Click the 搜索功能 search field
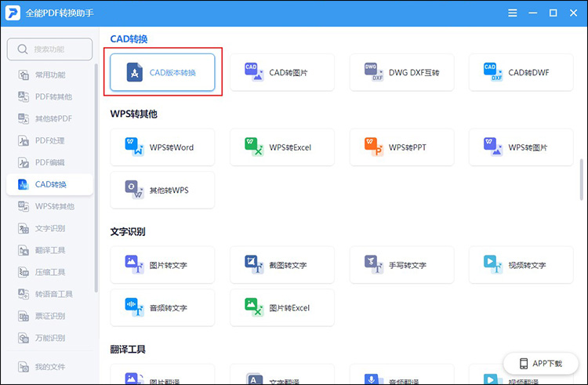Image resolution: width=588 pixels, height=385 pixels. coord(49,49)
